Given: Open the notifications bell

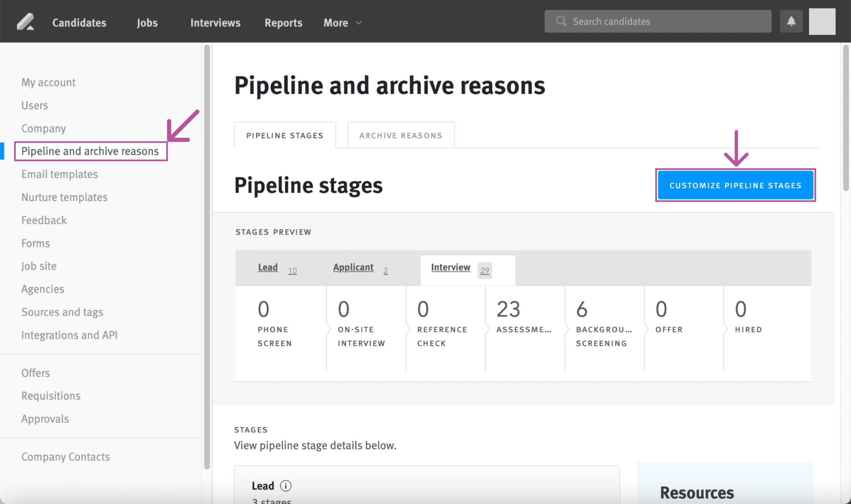Looking at the screenshot, I should (791, 21).
